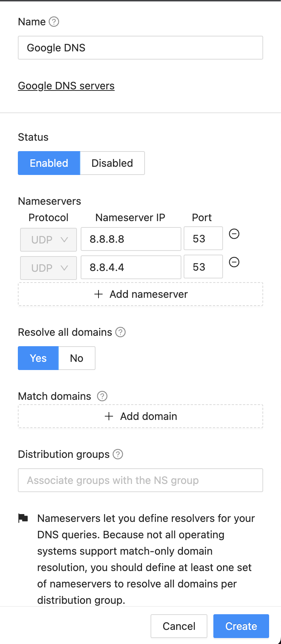This screenshot has height=644, width=281.
Task: Click the Google DNS servers description link
Action: tap(66, 86)
